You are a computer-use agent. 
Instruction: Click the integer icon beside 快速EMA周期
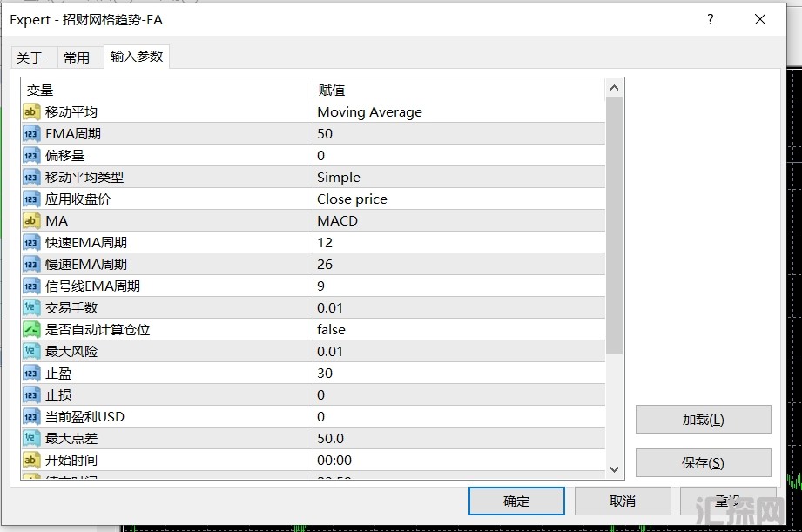coord(30,242)
